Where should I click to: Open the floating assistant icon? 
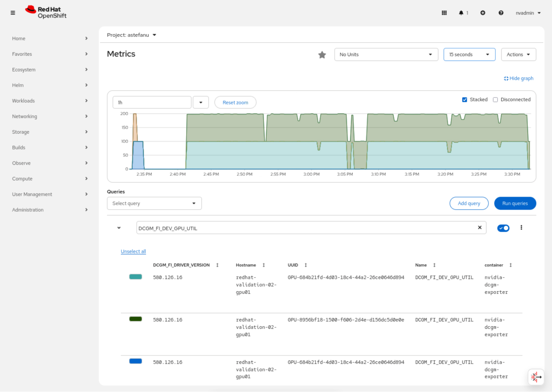(536, 377)
